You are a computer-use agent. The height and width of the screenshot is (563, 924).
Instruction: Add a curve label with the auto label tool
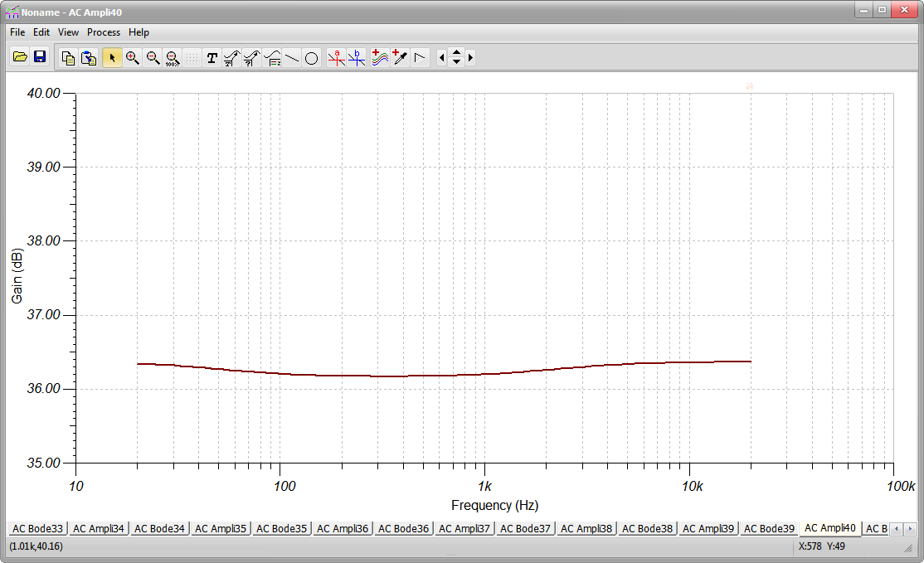[x=231, y=58]
